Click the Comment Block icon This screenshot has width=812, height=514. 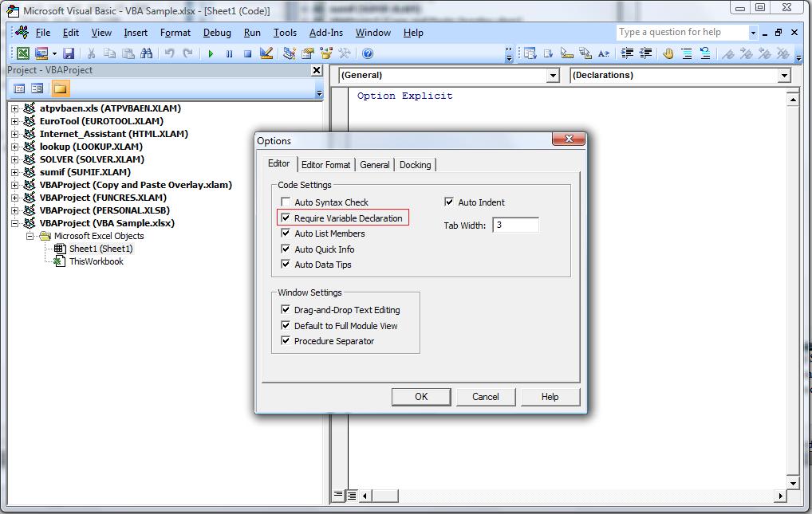pyautogui.click(x=687, y=53)
